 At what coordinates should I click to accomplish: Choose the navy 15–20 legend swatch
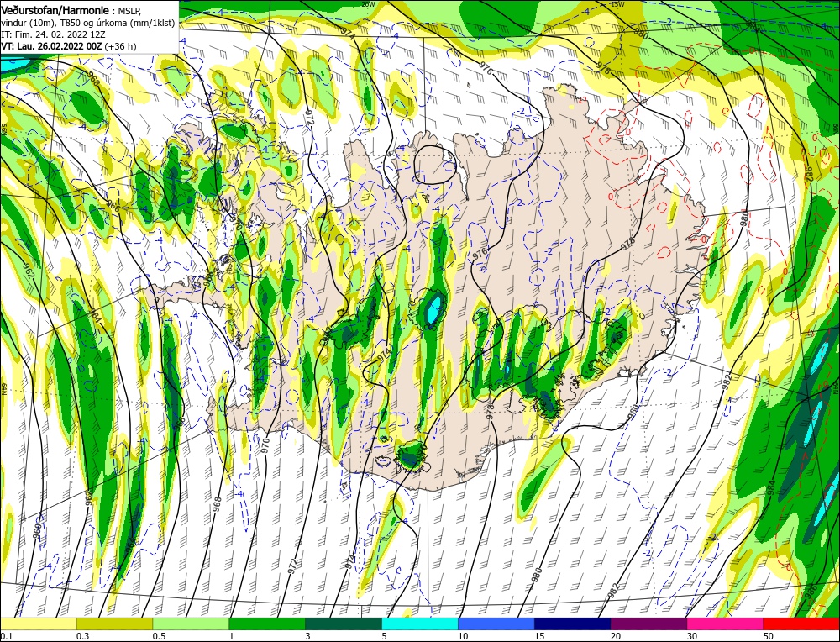pos(573,624)
